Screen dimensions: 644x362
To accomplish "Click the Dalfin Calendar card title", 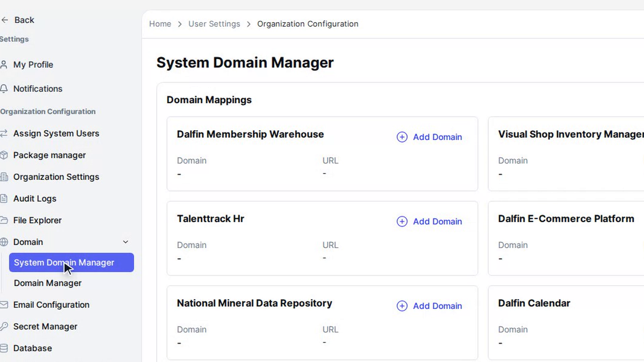I will [x=534, y=303].
